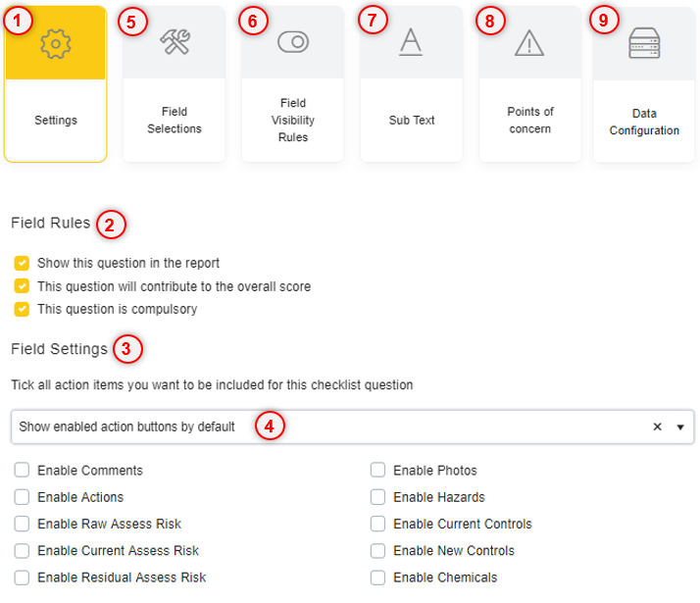
Task: Select the Points of concern tab label
Action: click(x=529, y=121)
